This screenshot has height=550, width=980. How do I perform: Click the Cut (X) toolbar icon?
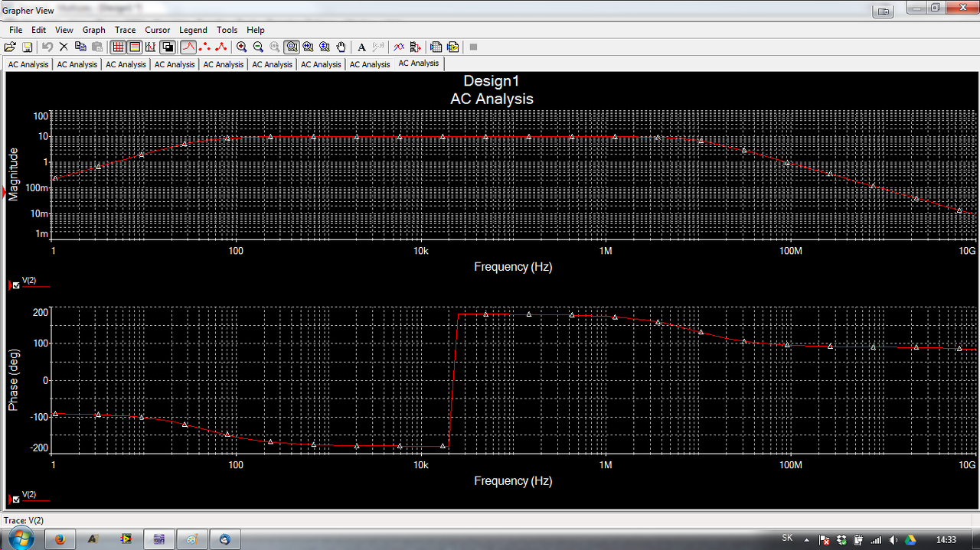(x=64, y=47)
